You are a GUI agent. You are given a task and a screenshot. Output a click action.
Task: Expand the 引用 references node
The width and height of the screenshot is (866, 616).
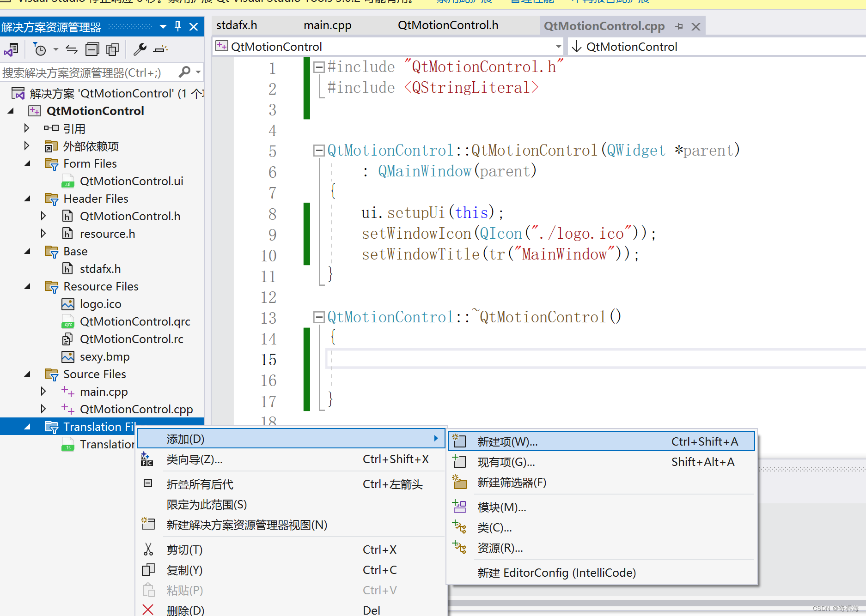click(27, 128)
